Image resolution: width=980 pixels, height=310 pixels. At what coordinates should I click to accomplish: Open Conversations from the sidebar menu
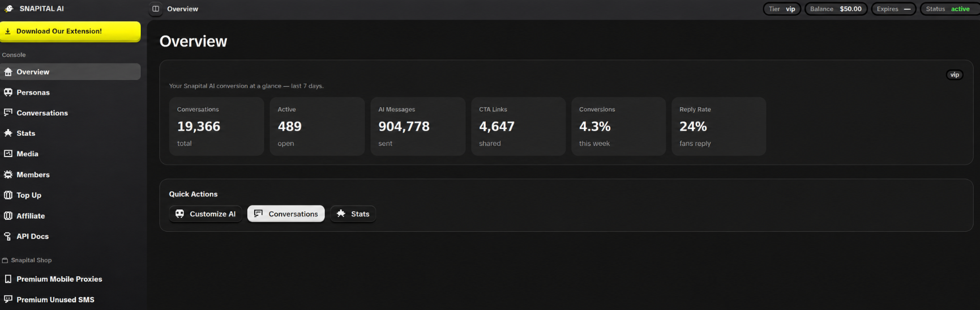70,113
